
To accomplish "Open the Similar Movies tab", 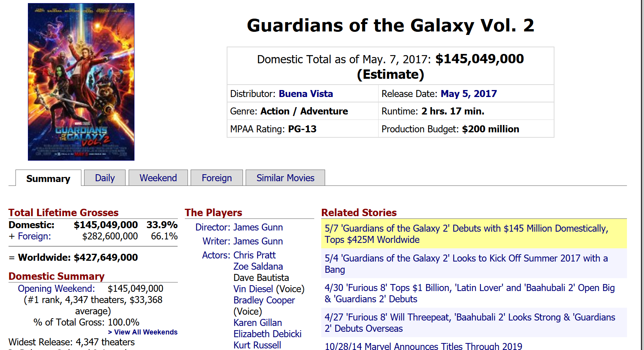I will (285, 178).
